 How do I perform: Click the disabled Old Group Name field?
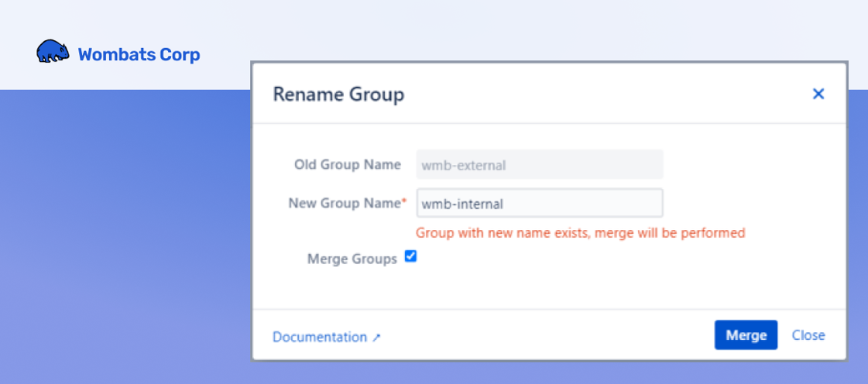(581, 164)
